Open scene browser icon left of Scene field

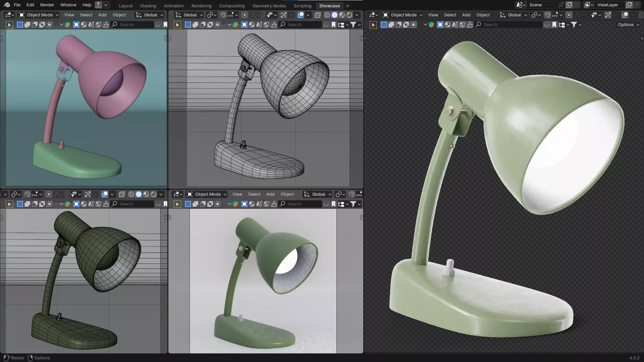click(521, 5)
